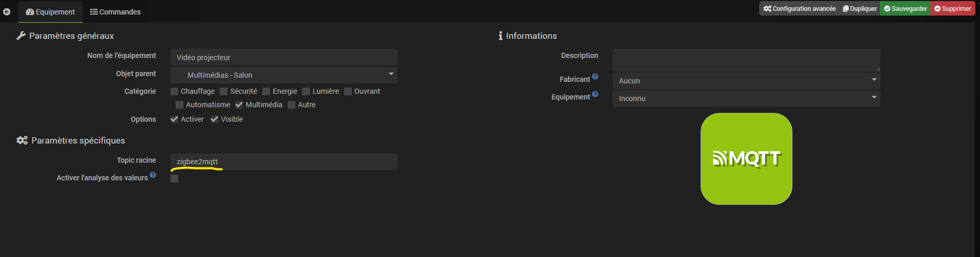
Task: Open the Objet parent dropdown
Action: click(x=283, y=75)
